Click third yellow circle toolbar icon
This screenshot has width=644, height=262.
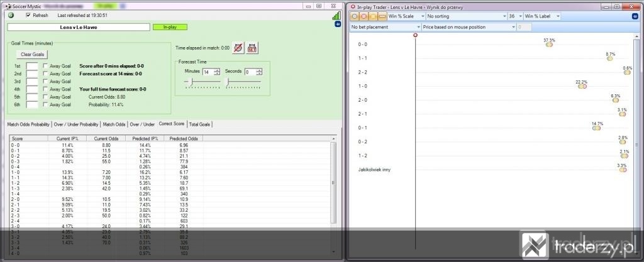tap(373, 16)
